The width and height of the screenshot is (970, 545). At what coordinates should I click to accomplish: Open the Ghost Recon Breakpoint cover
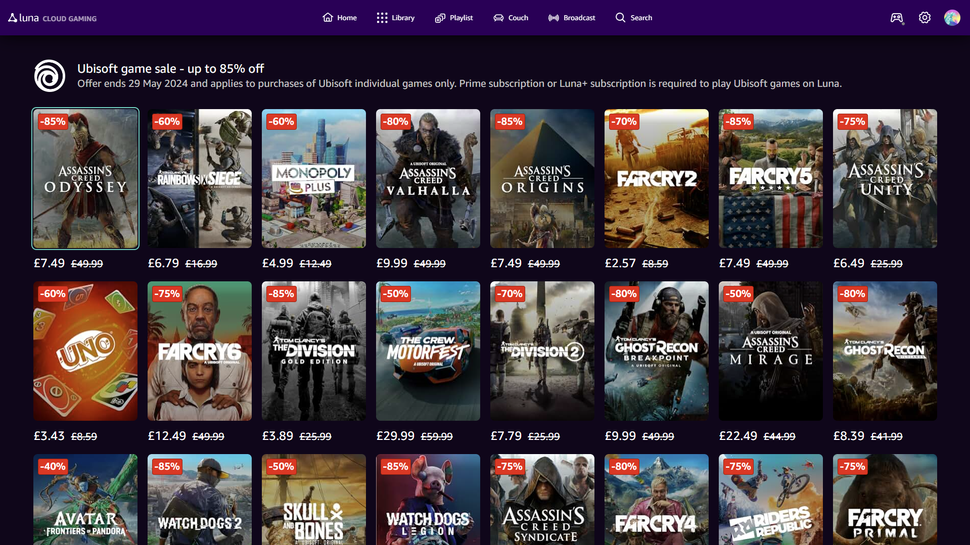pos(656,351)
